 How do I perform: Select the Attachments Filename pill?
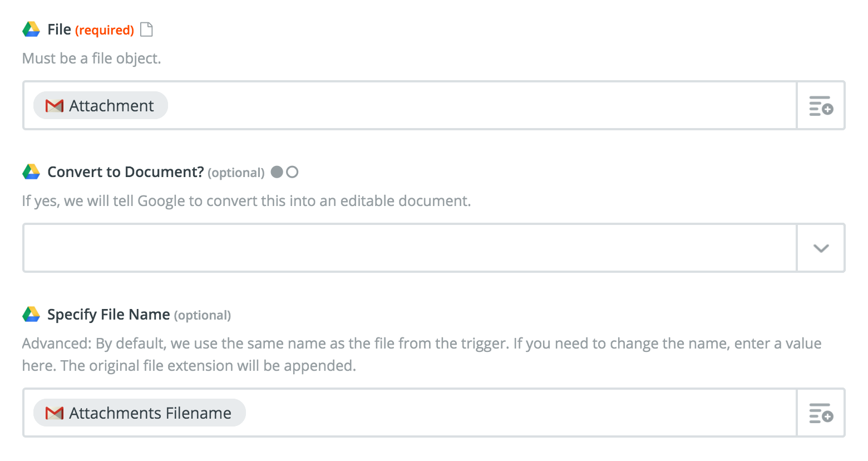pos(140,413)
